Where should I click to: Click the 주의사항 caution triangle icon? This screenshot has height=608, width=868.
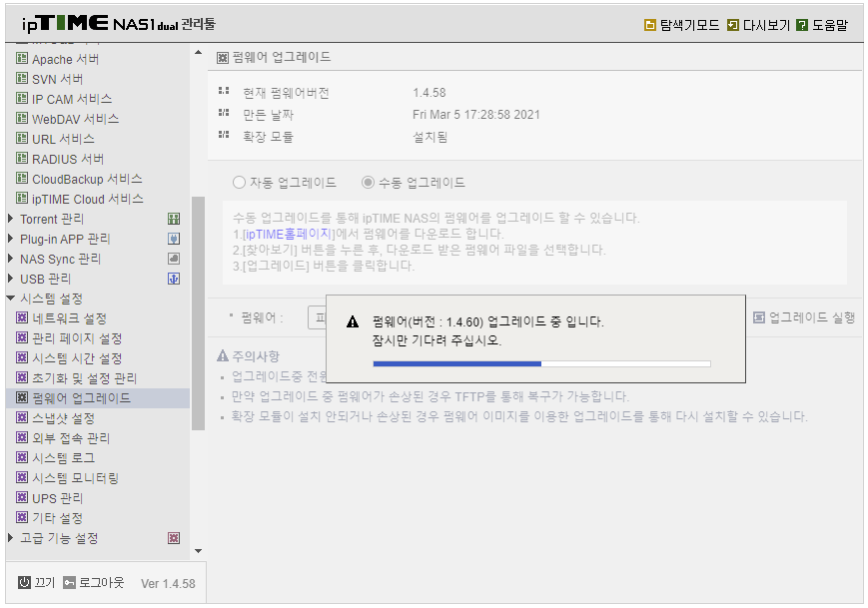click(x=223, y=355)
